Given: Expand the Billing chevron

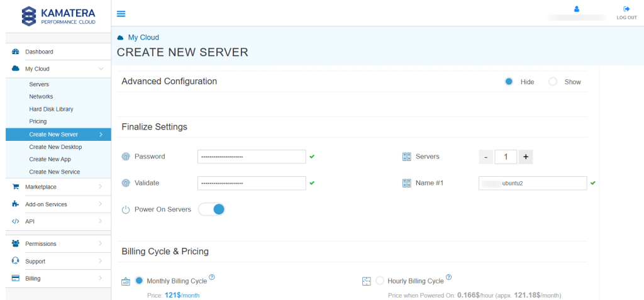Looking at the screenshot, I should coord(101,278).
